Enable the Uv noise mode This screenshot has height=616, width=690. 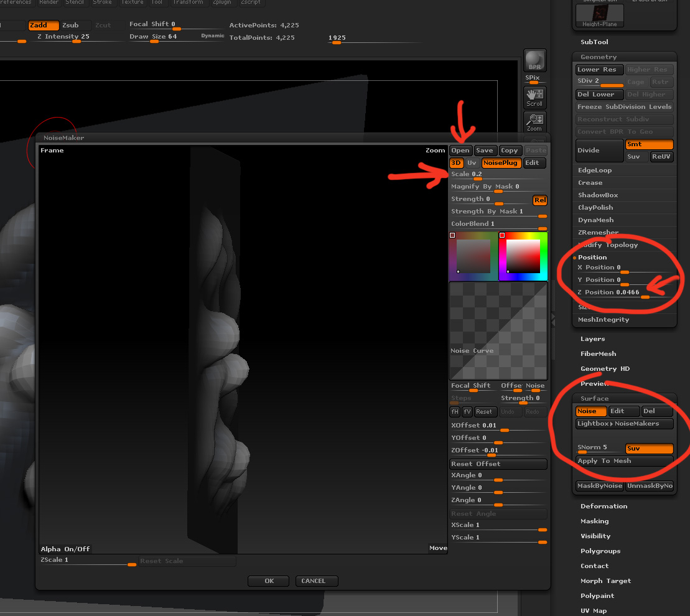pyautogui.click(x=472, y=163)
